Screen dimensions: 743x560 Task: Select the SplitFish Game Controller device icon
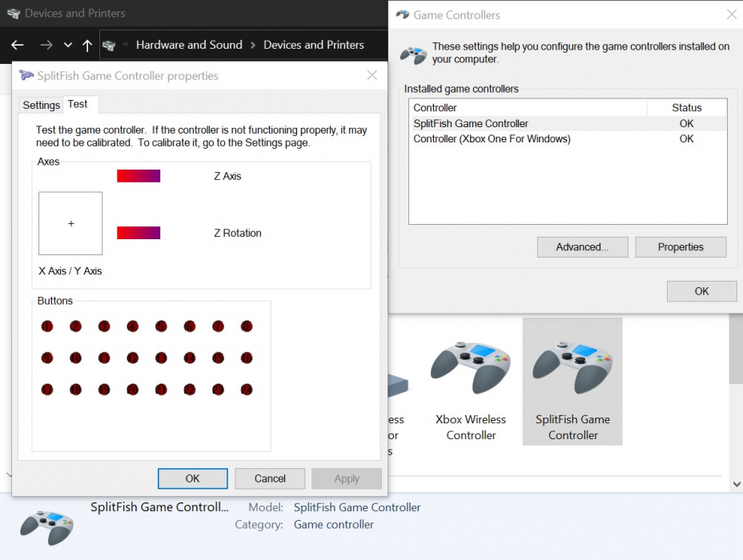coord(572,369)
